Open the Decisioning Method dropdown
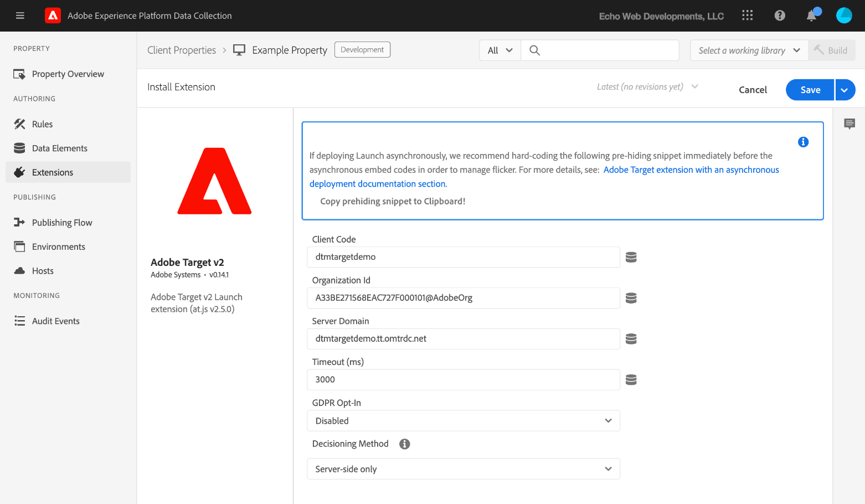Viewport: 865px width, 504px height. point(463,469)
